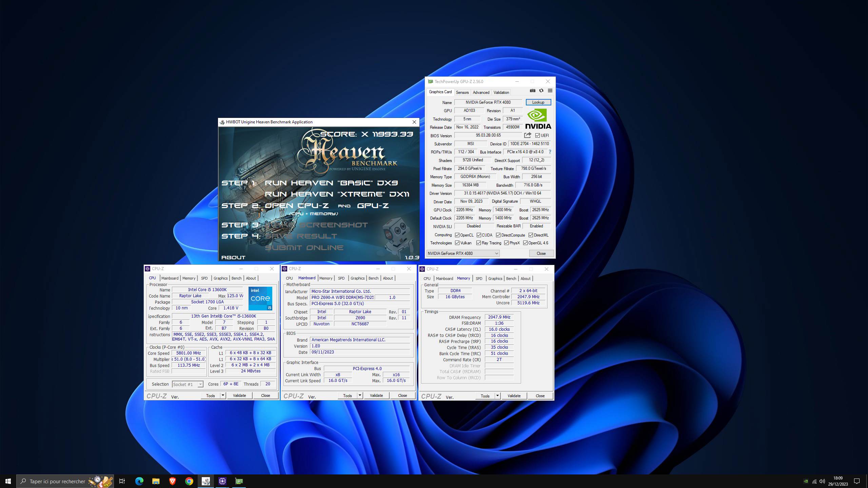The image size is (868, 488).
Task: Click the DRAM Frequency 2047.9 MHz value
Action: point(499,317)
